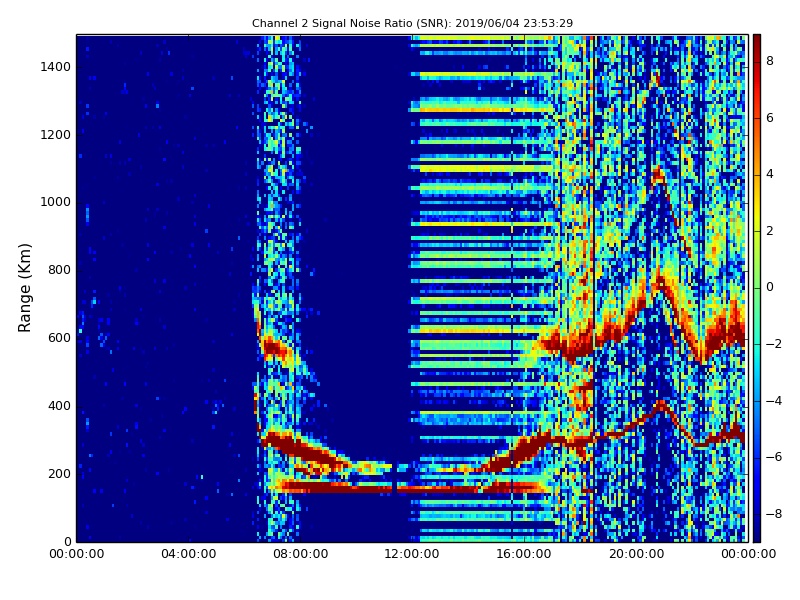The image size is (800, 600).
Task: Click the leftmost 00:00:00 time label
Action: coord(77,554)
